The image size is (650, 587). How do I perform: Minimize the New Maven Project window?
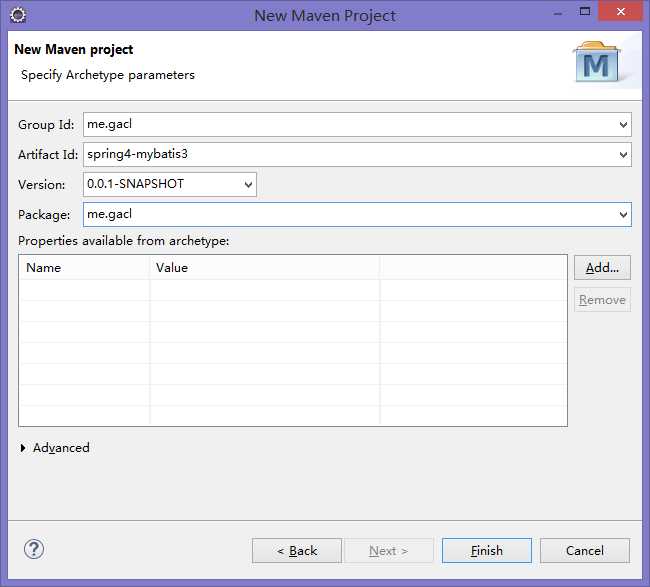click(x=558, y=13)
